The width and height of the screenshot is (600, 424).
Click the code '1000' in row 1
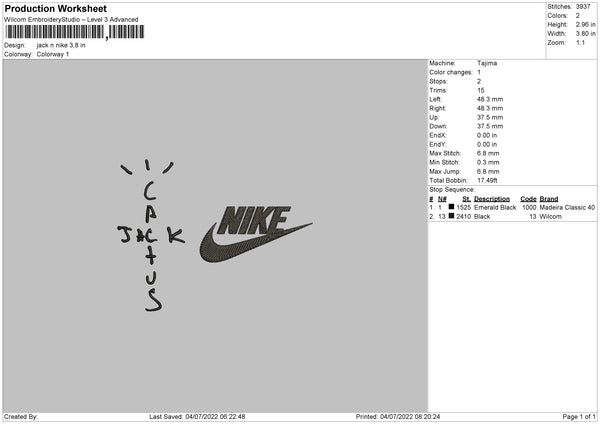[x=529, y=207]
